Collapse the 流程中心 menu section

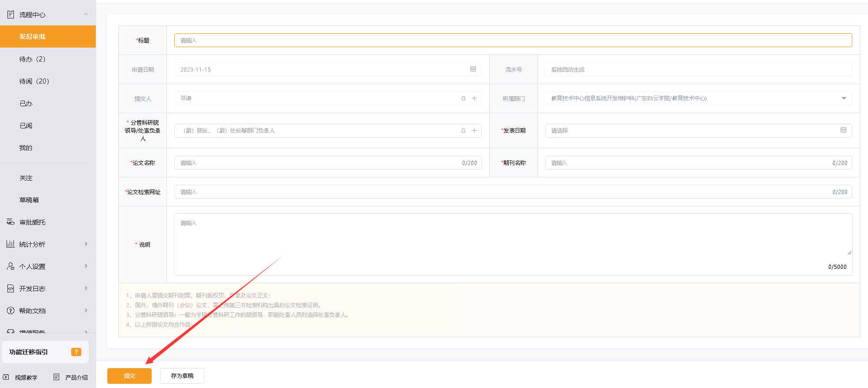[86, 15]
